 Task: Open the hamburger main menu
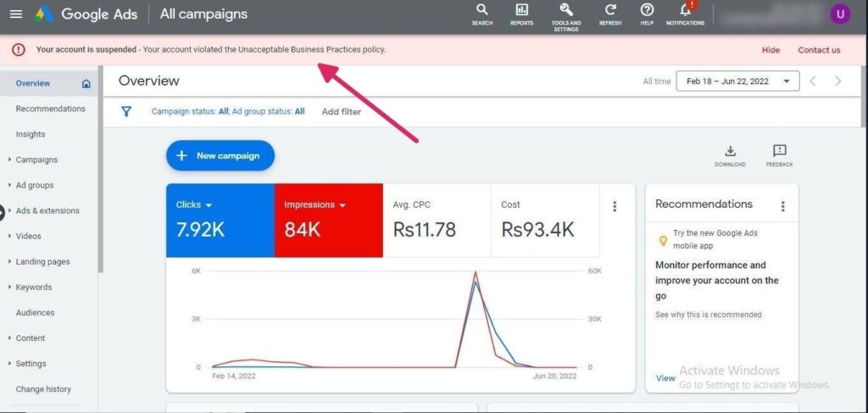pos(16,14)
